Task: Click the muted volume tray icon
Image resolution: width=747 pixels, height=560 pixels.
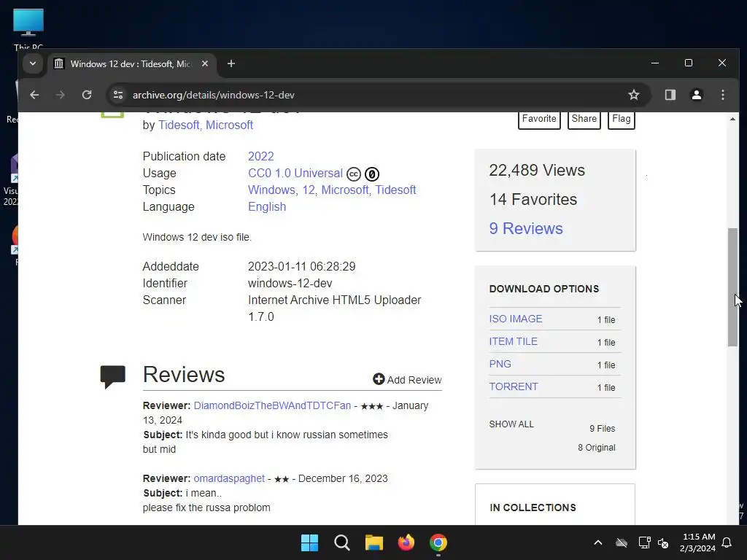Action: click(x=663, y=542)
